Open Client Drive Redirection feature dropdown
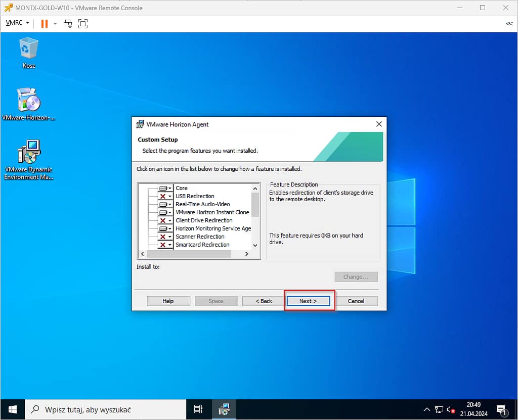This screenshot has width=518, height=420. pyautogui.click(x=165, y=220)
